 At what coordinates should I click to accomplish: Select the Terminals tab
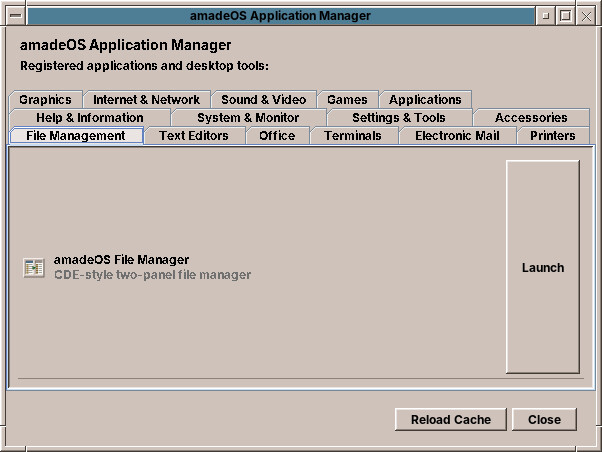[353, 136]
